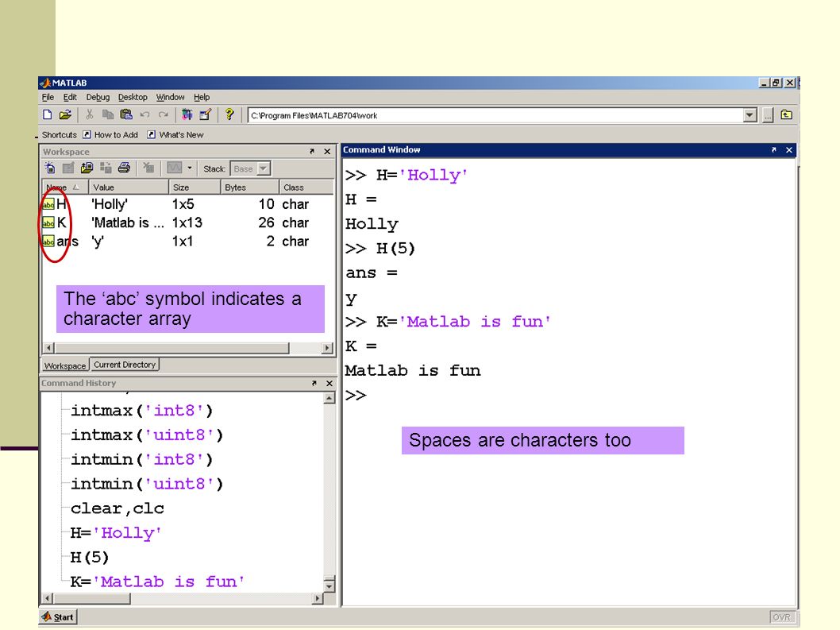Image resolution: width=840 pixels, height=630 pixels.
Task: Open the Edit menu
Action: coord(70,97)
